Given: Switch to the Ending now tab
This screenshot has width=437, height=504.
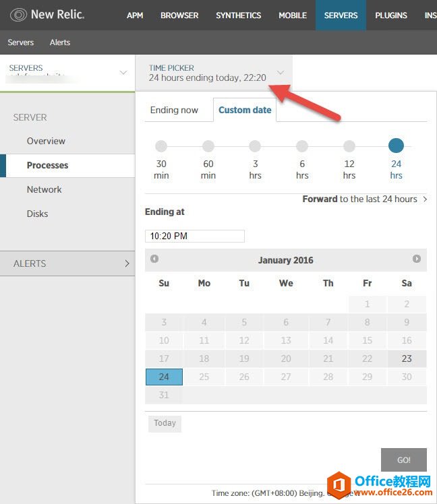Looking at the screenshot, I should 174,110.
